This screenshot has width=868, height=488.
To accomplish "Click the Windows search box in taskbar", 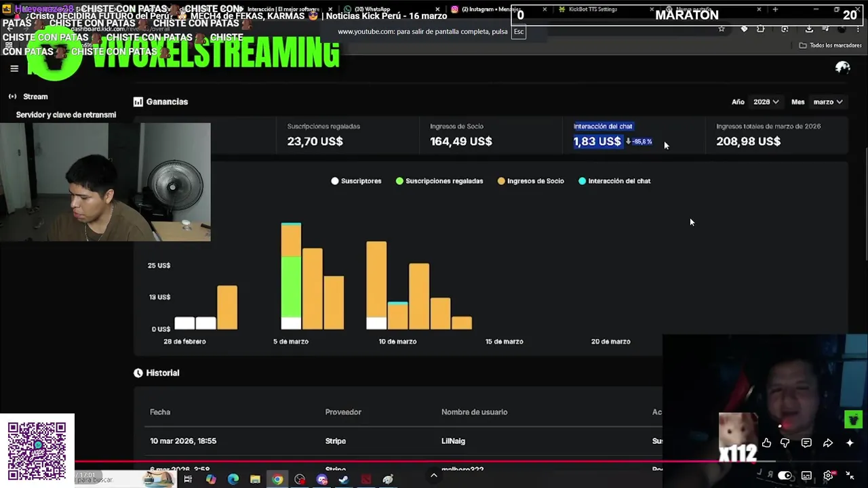I will point(123,480).
